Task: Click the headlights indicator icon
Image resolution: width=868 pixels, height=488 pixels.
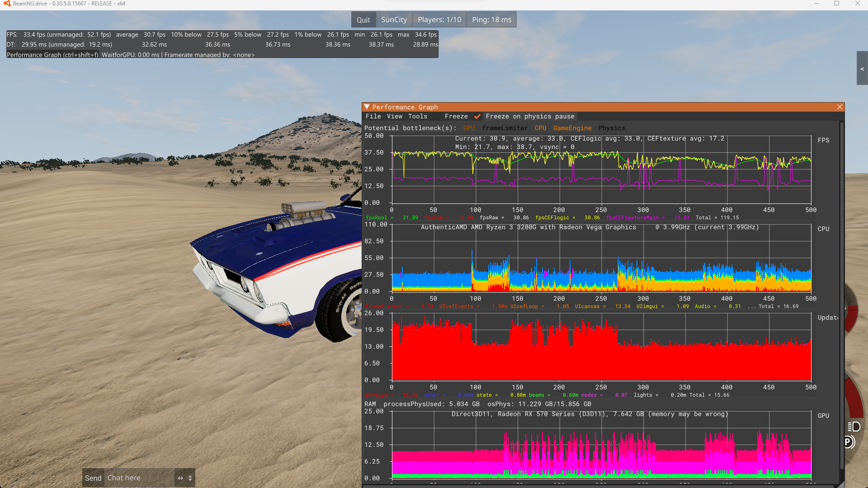Action: click(854, 427)
